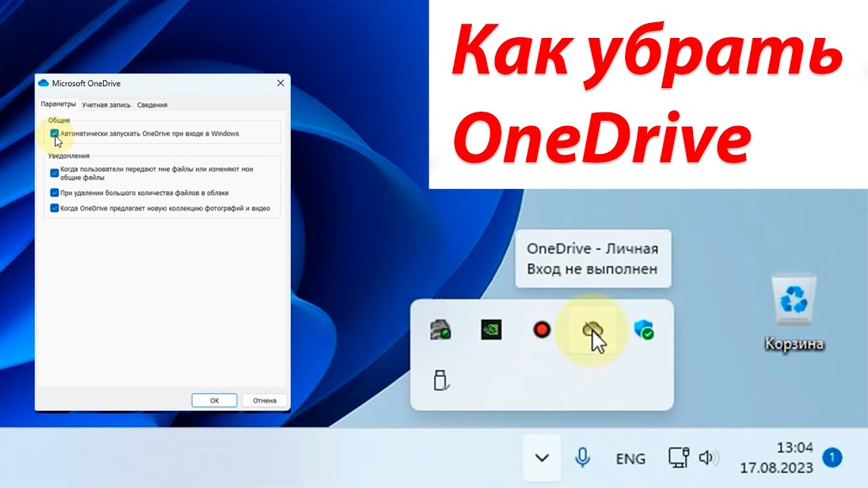Viewport: 868px width, 488px height.
Task: Click the OneDrive cloud tray icon
Action: (x=593, y=330)
